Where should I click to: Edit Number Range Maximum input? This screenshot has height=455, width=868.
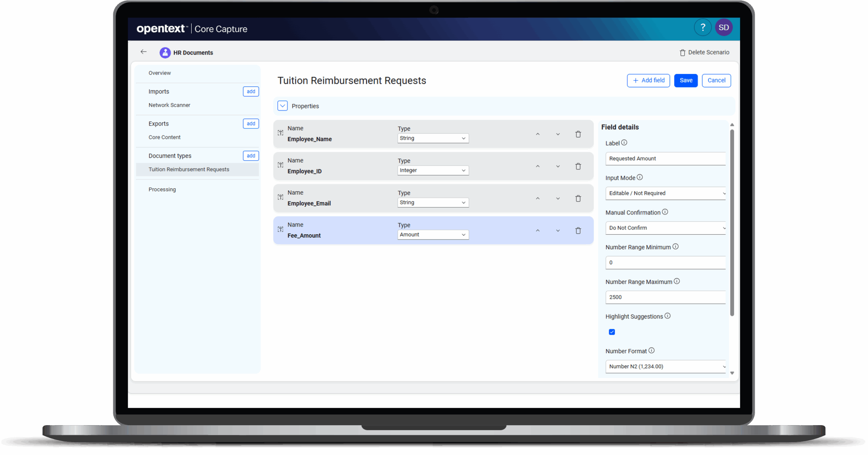tap(666, 297)
